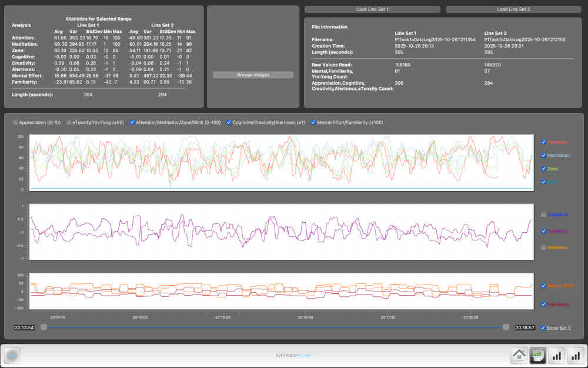Click the Familiarity row label in statistics

[x=24, y=82]
